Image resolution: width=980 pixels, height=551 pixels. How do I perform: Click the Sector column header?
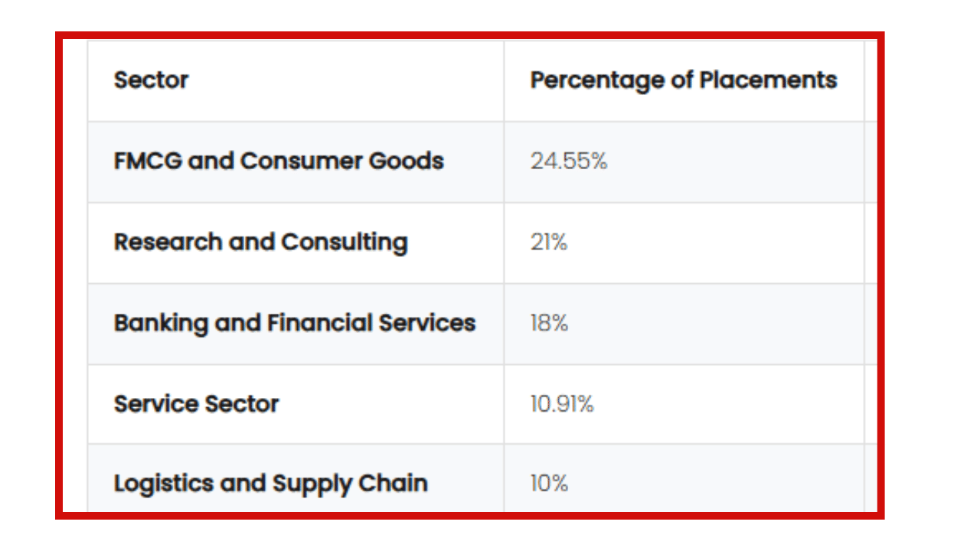pyautogui.click(x=151, y=80)
